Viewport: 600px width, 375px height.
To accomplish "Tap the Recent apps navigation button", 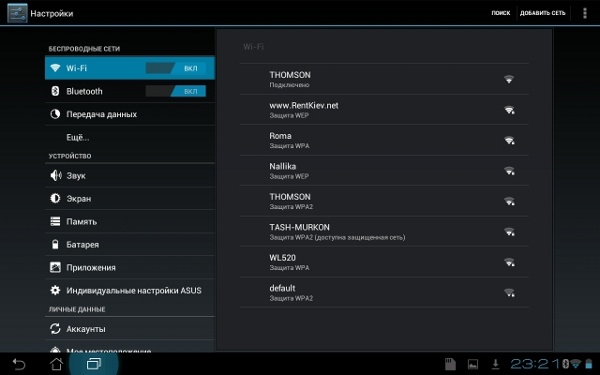I will click(94, 364).
